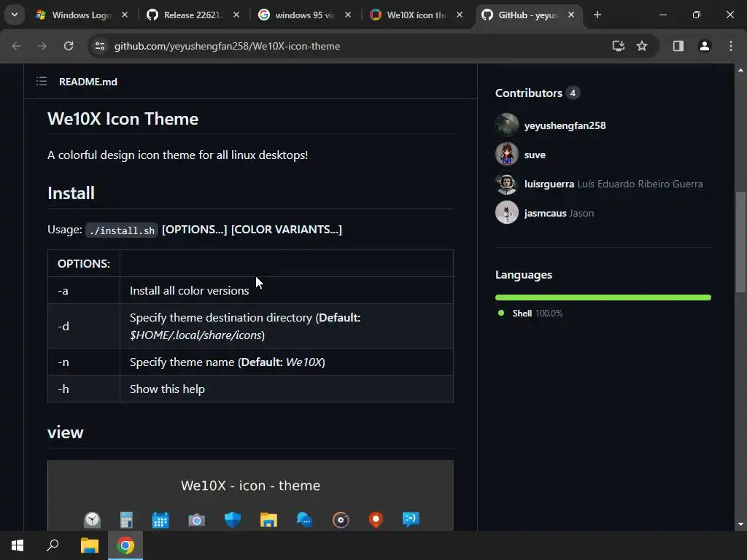Open the README outline list icon
Image resolution: width=747 pixels, height=560 pixels.
point(42,82)
